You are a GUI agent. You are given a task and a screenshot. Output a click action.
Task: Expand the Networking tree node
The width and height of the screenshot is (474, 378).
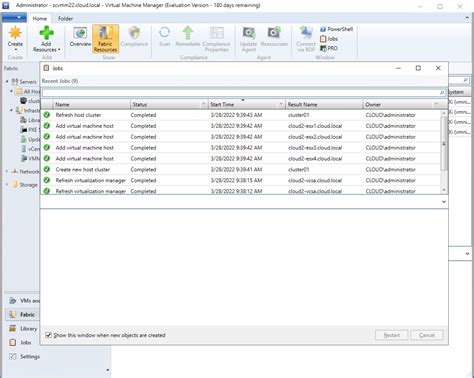click(x=7, y=171)
